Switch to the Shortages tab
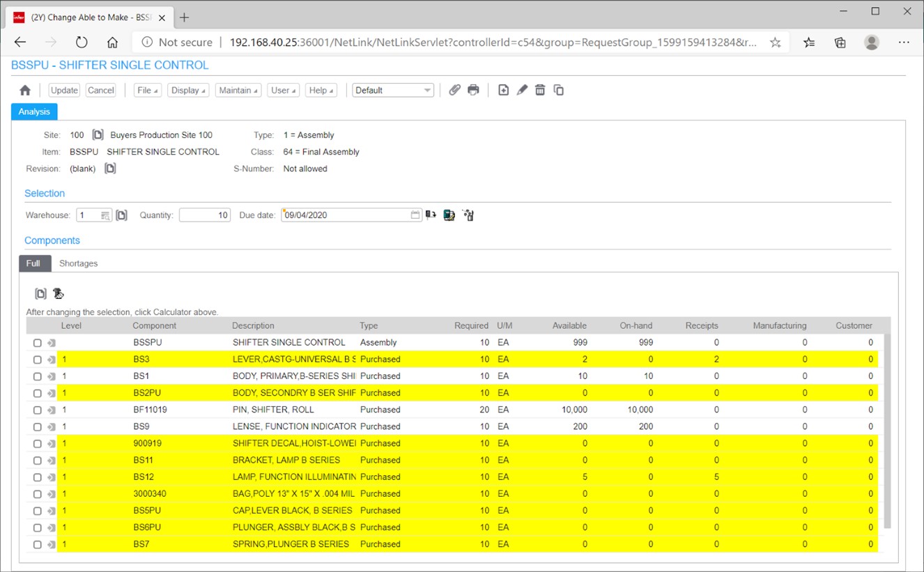This screenshot has width=924, height=572. click(78, 263)
